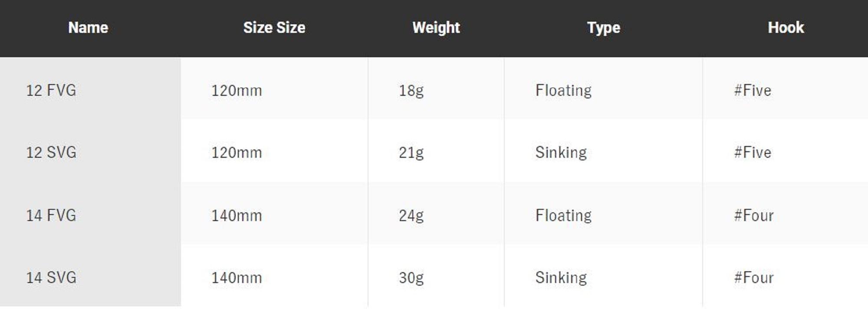
Task: Select the 30g weight cell
Action: (411, 277)
